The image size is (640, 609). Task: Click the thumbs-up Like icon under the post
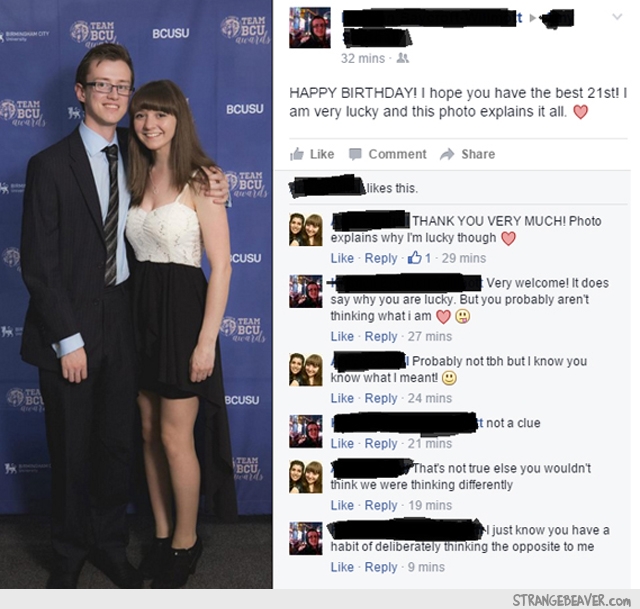click(297, 154)
